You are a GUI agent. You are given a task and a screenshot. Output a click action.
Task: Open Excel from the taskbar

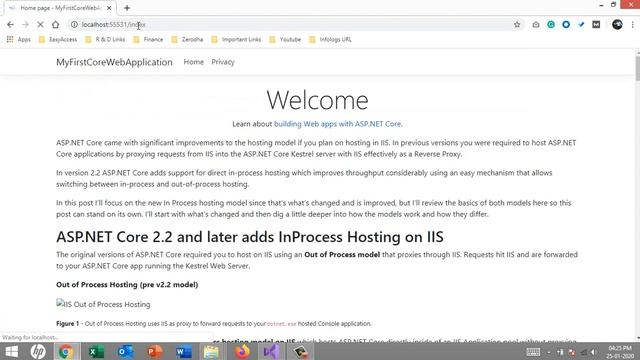point(96,351)
